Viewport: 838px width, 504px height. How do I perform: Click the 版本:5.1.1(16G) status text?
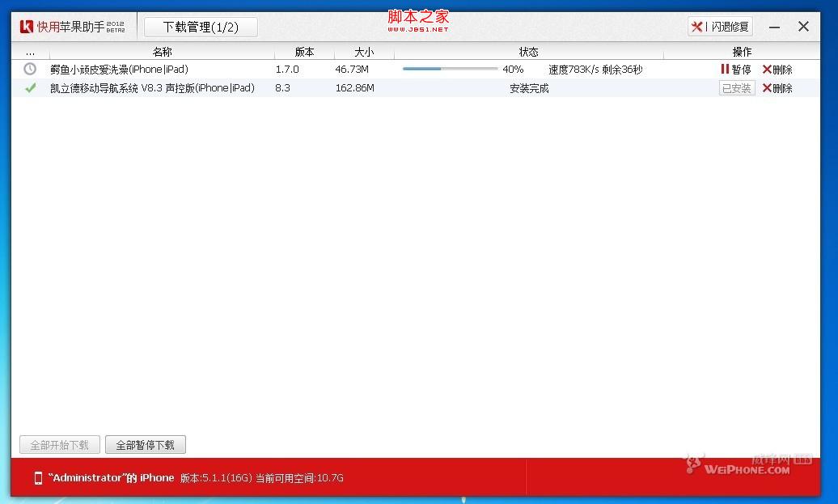(x=216, y=478)
